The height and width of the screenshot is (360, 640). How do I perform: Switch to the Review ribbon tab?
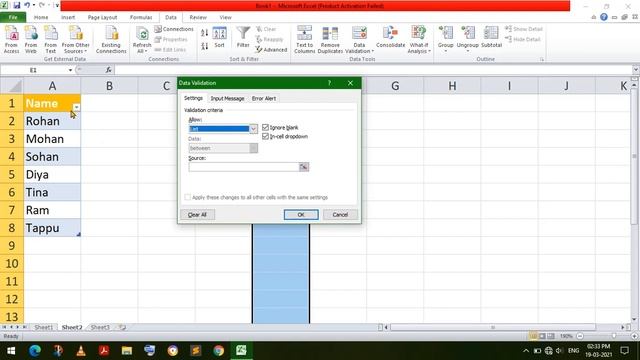pos(198,18)
